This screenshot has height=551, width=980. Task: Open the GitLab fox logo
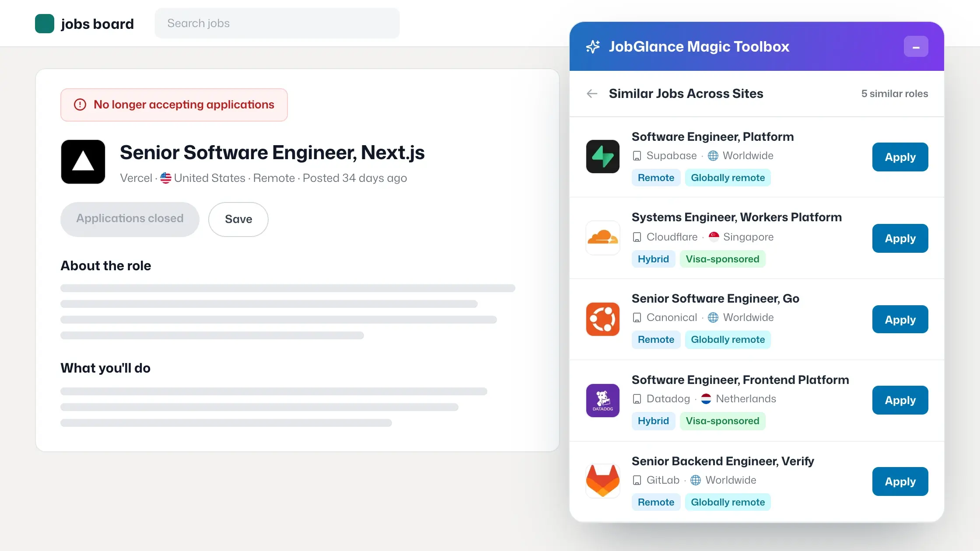coord(603,481)
